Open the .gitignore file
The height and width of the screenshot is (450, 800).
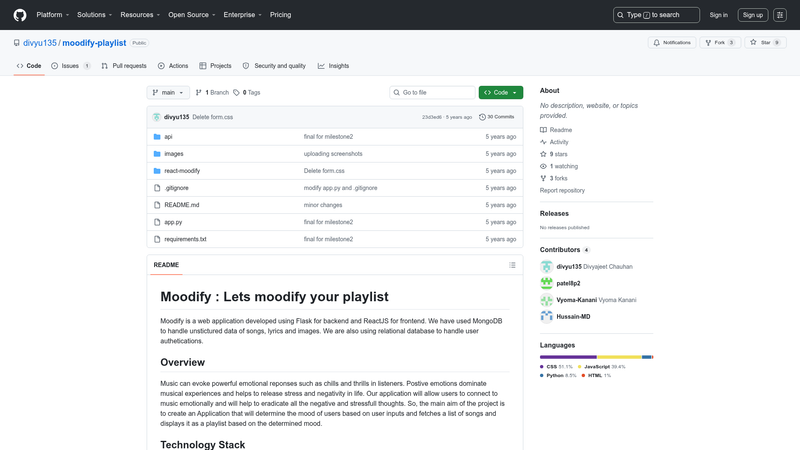click(177, 188)
